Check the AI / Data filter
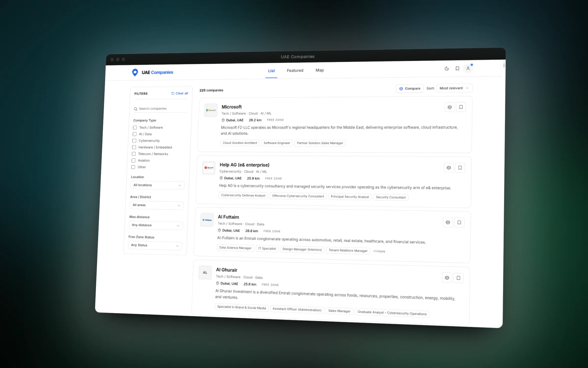 (x=135, y=134)
